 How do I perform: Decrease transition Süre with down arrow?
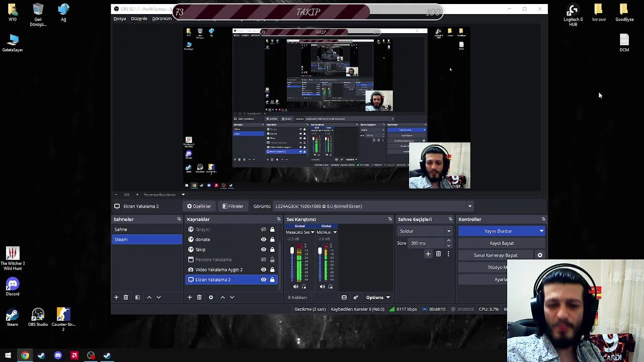(449, 245)
